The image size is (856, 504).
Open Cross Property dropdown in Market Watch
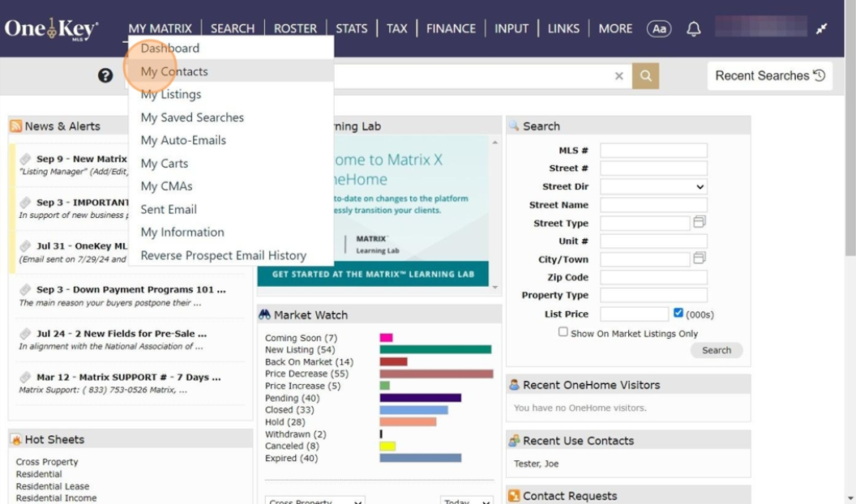pos(315,500)
